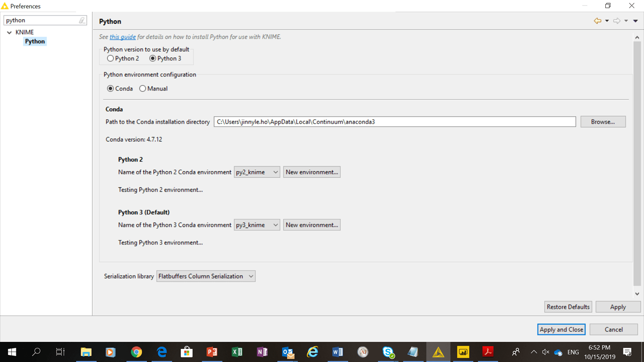644x362 pixels.
Task: Open Adobe Acrobat from the taskbar
Action: click(x=488, y=352)
